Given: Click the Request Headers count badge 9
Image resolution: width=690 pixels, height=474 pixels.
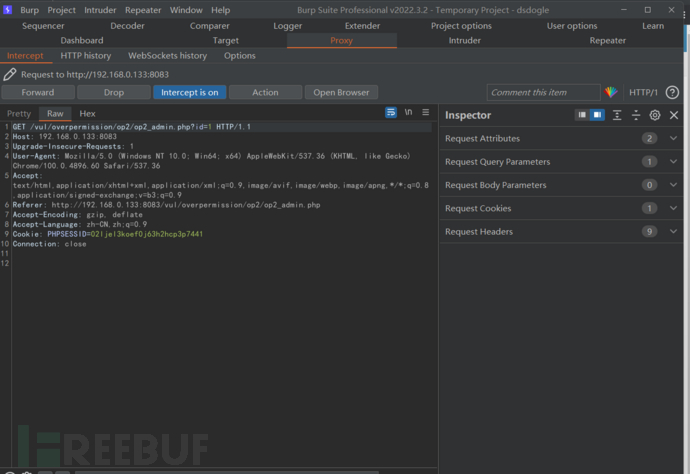Looking at the screenshot, I should pos(649,232).
